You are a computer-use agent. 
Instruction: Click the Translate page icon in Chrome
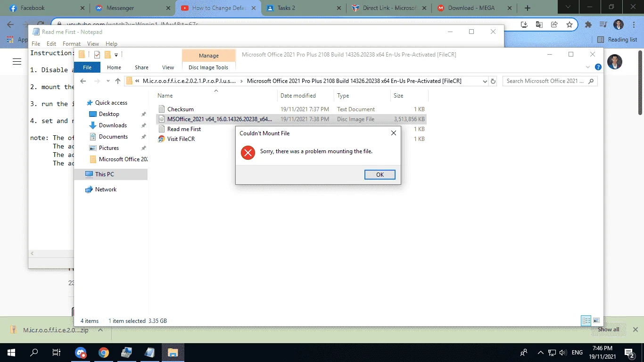pyautogui.click(x=539, y=25)
